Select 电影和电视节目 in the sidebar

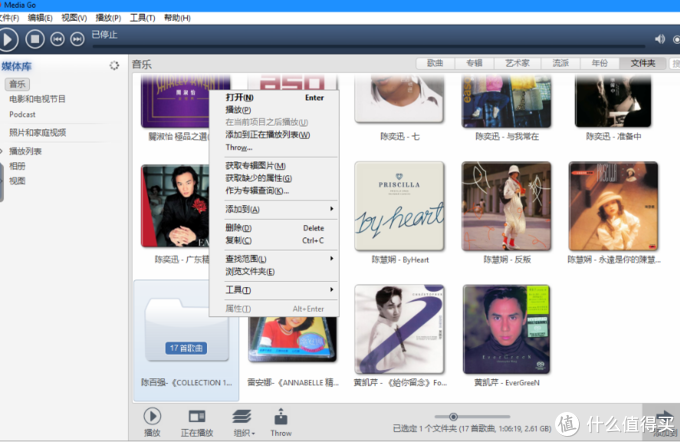click(37, 99)
